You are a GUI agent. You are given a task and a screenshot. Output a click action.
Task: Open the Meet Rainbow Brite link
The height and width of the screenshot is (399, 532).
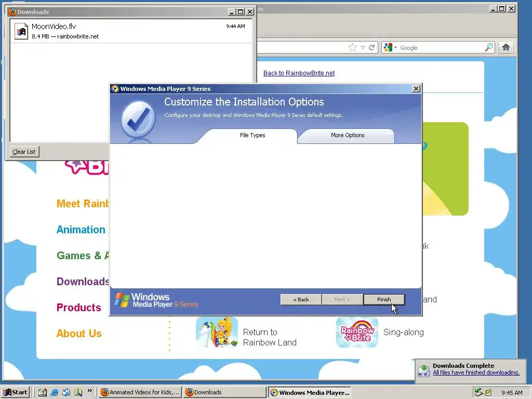83,204
